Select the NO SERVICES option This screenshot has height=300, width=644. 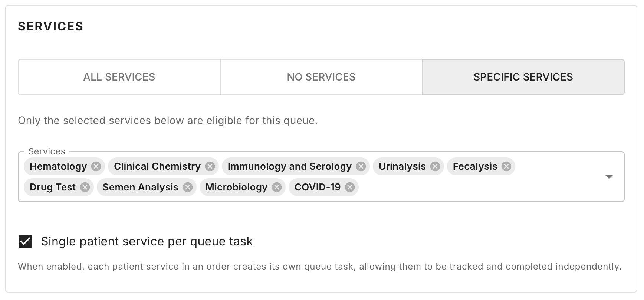[321, 77]
